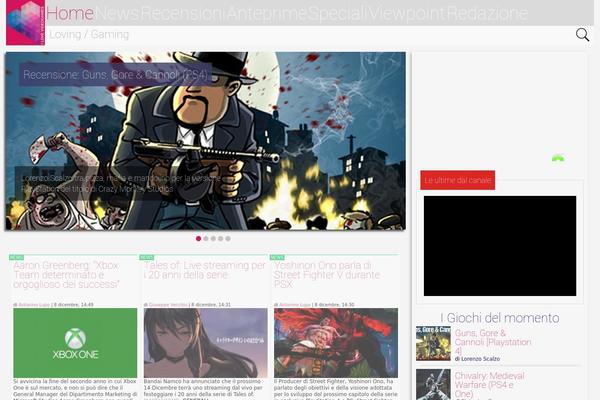Click the small green icon in the sidebar ad area
The image size is (600, 400).
558,158
